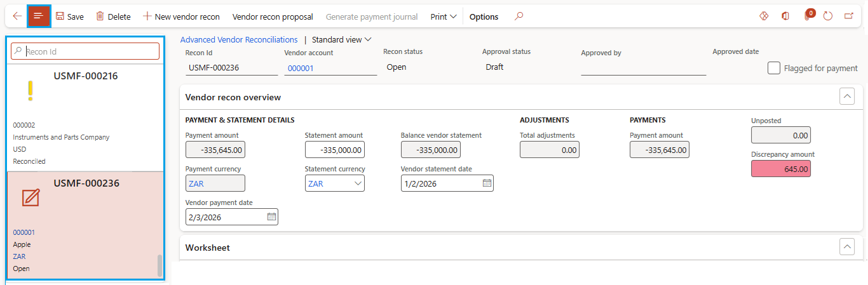
Task: Open the attachments paperclip icon
Action: pyautogui.click(x=807, y=17)
